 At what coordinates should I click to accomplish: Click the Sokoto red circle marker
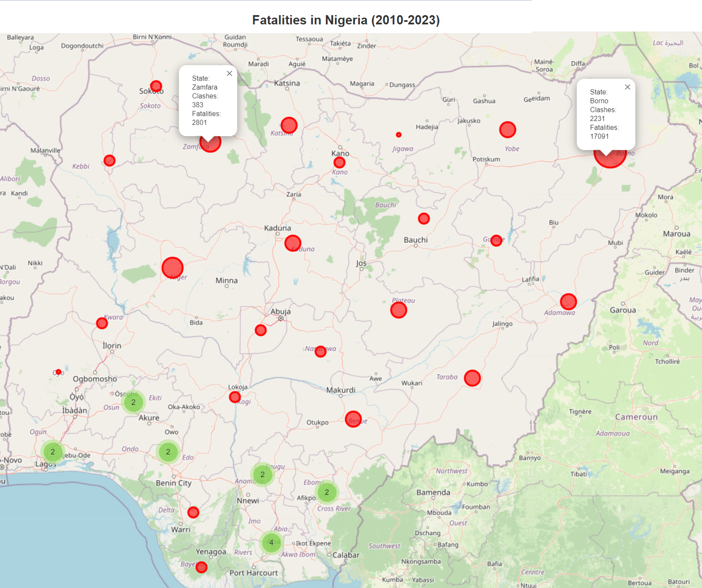pyautogui.click(x=156, y=87)
